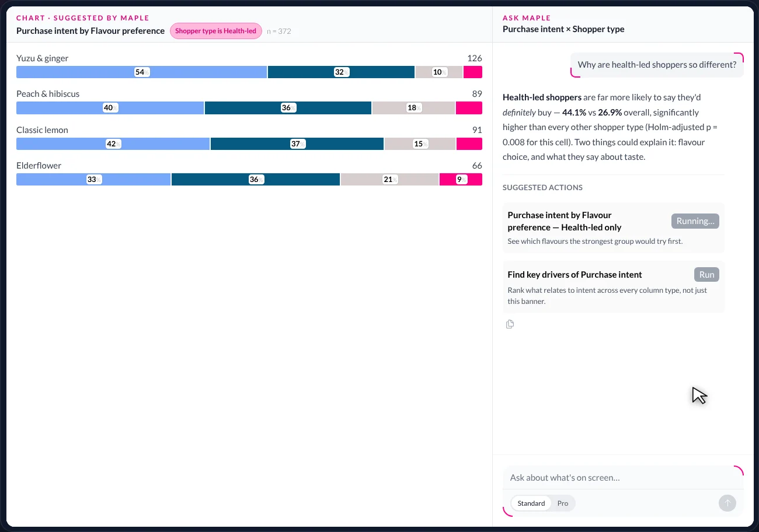The width and height of the screenshot is (759, 532).
Task: Click the 'ASK MAPLE' panel label
Action: pos(527,18)
